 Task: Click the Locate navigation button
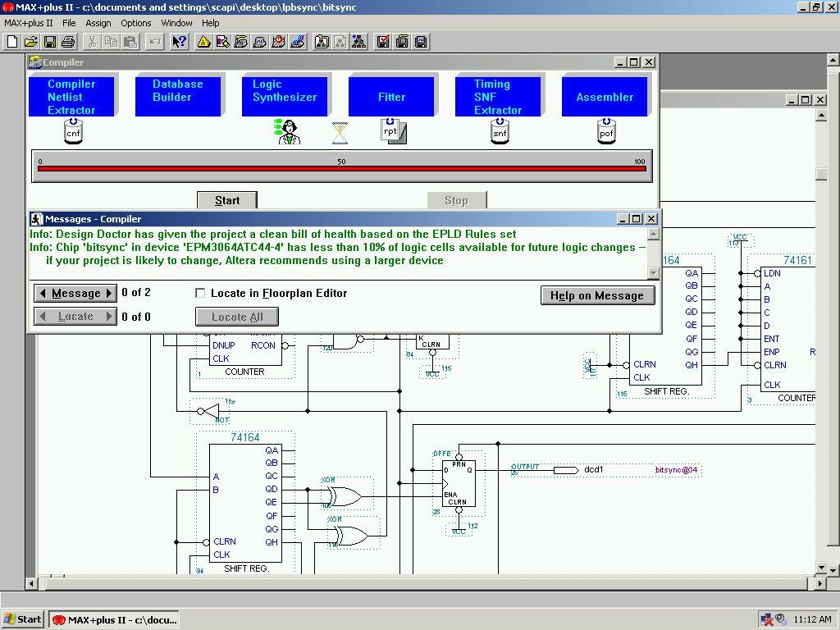tap(75, 317)
